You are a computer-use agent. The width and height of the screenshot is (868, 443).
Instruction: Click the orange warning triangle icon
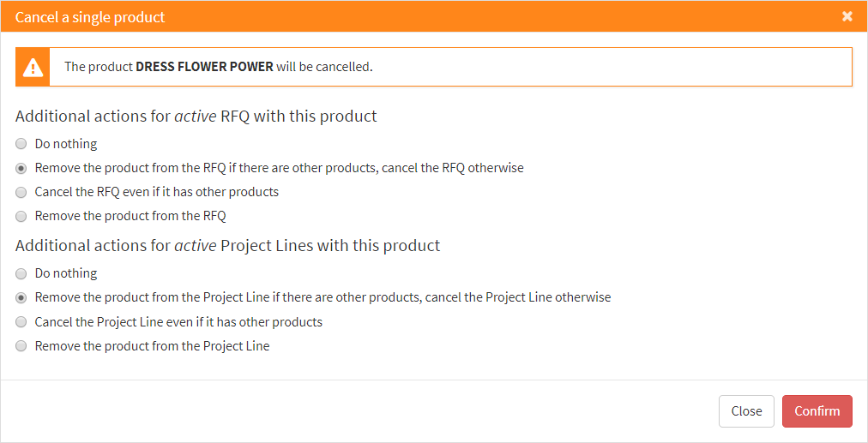33,67
